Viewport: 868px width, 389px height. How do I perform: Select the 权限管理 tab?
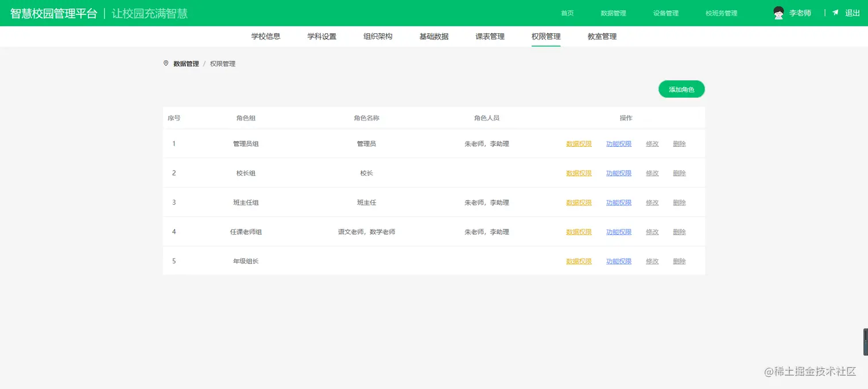pyautogui.click(x=546, y=36)
